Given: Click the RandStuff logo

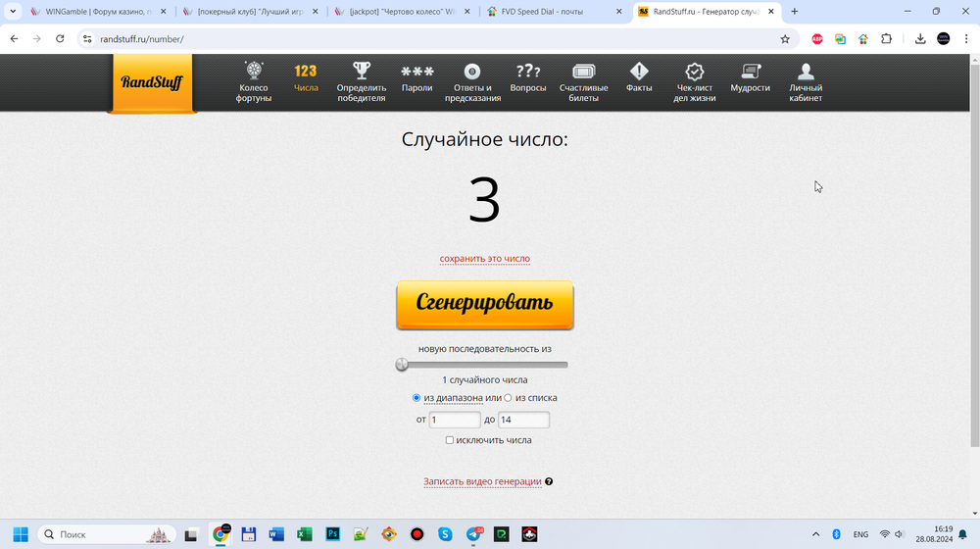Looking at the screenshot, I should (152, 82).
